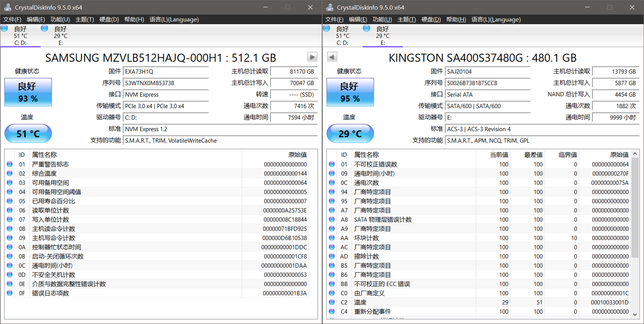Viewport: 644px width, 324px height.
Task: Open 帮助(H) menu in left window
Action: [134, 19]
